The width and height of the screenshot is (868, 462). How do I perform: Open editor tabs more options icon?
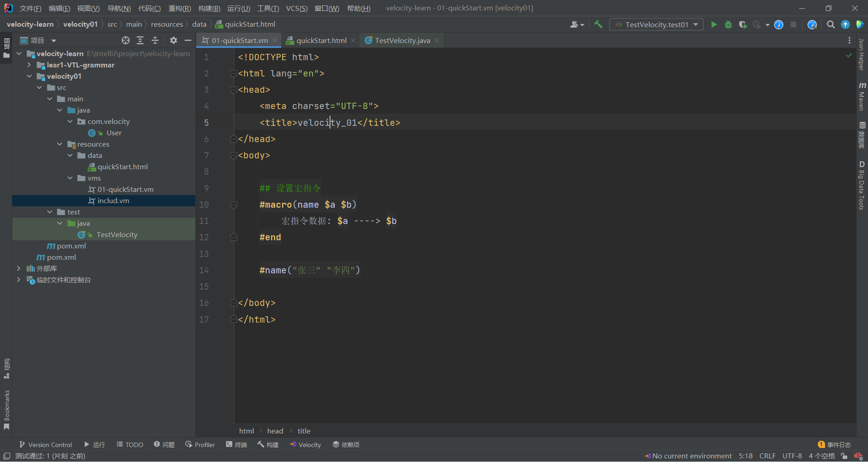click(x=849, y=40)
